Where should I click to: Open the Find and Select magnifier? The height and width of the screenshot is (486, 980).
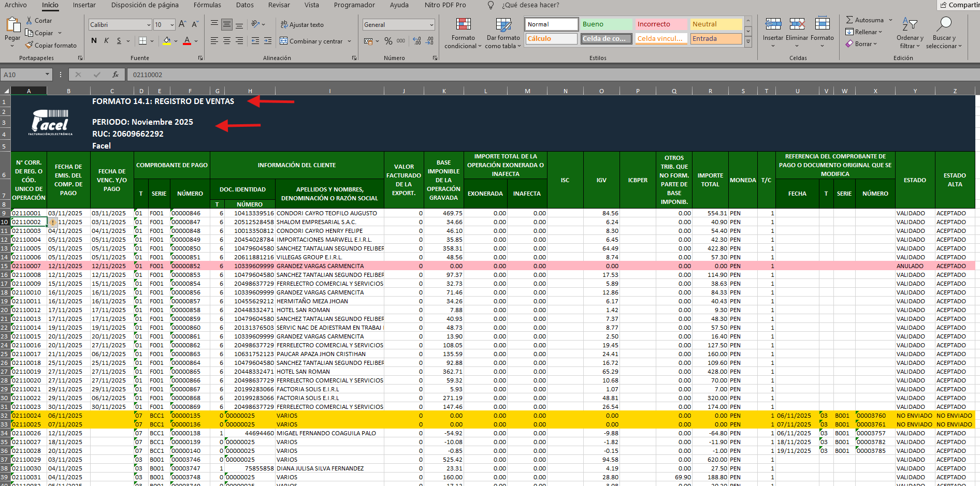[x=944, y=24]
